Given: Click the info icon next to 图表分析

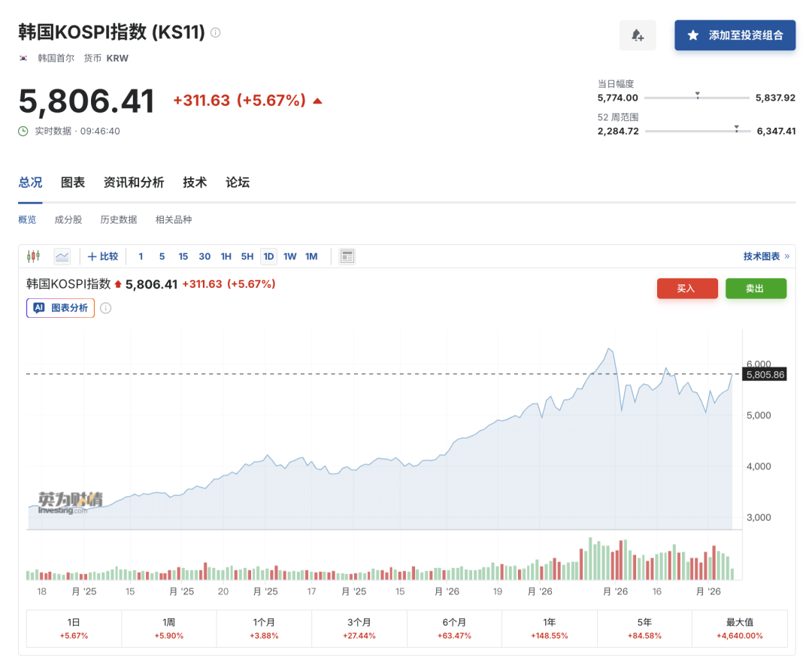Looking at the screenshot, I should click(106, 308).
